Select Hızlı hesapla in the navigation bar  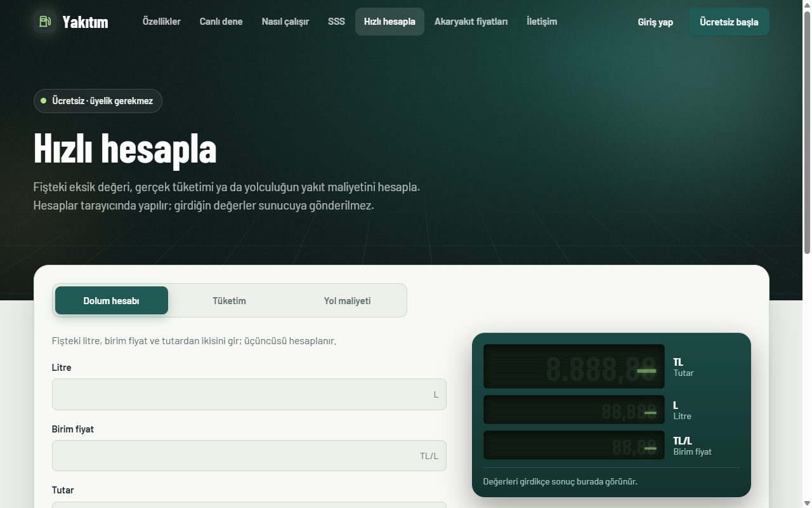pyautogui.click(x=390, y=22)
